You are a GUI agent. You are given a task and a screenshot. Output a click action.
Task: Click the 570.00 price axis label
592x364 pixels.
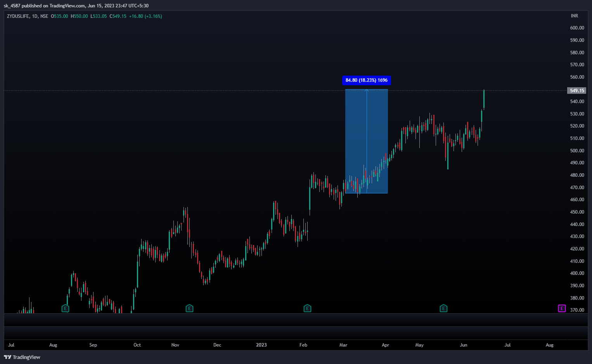tap(577, 65)
